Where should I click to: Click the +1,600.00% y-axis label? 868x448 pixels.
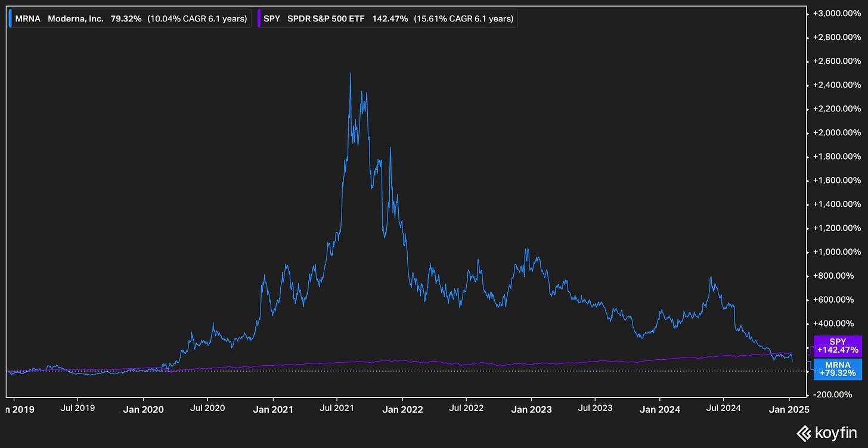tap(836, 181)
